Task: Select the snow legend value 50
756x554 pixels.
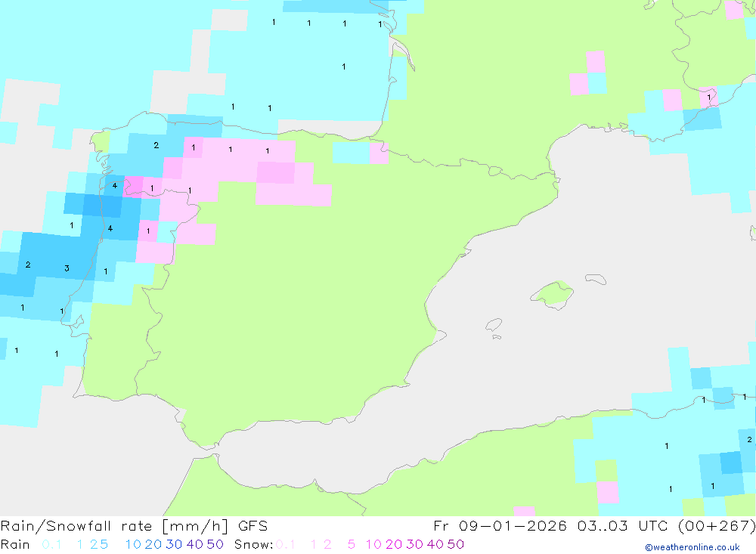Action: tap(456, 544)
